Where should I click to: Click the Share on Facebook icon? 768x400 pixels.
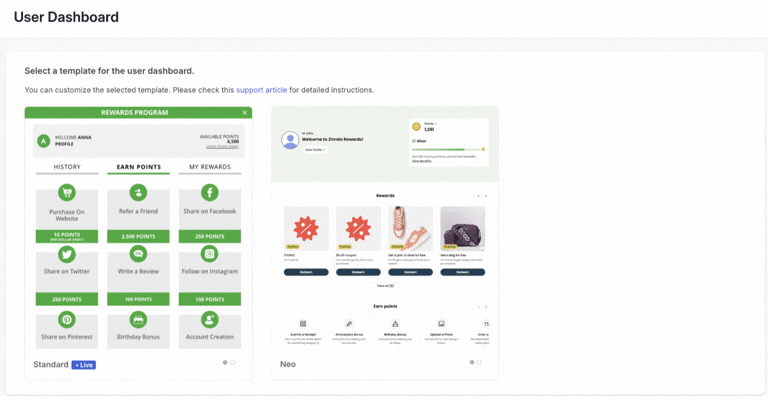coord(210,192)
